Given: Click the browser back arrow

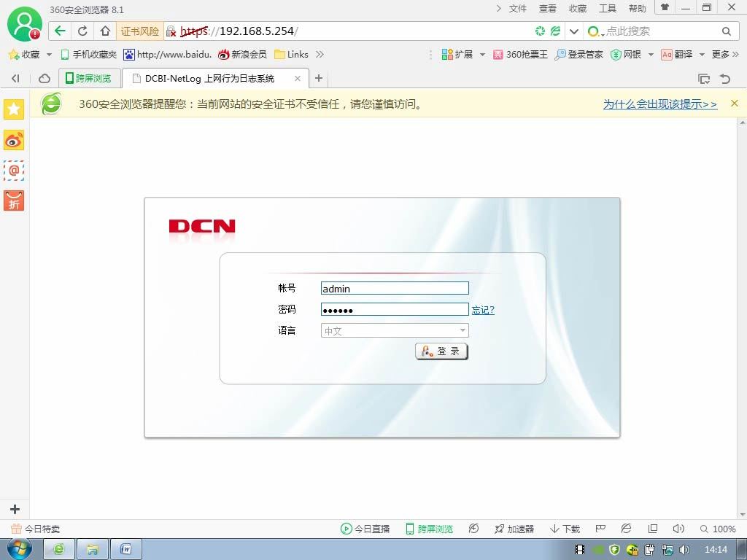Looking at the screenshot, I should coord(60,31).
